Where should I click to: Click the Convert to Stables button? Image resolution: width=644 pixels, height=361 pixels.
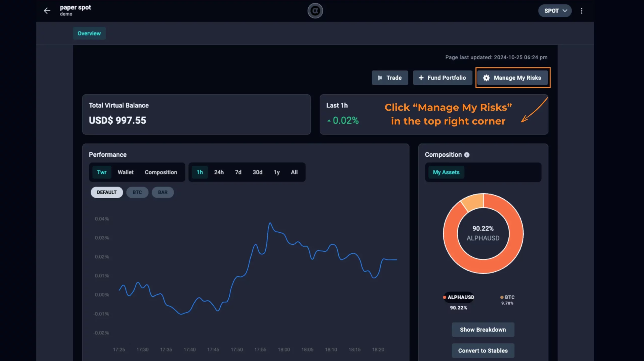coord(483,350)
